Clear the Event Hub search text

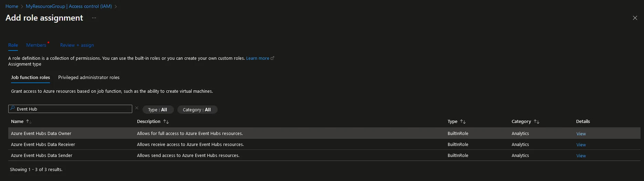point(137,108)
